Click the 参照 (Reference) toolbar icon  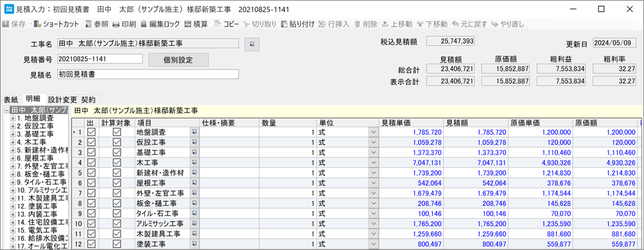[96, 24]
